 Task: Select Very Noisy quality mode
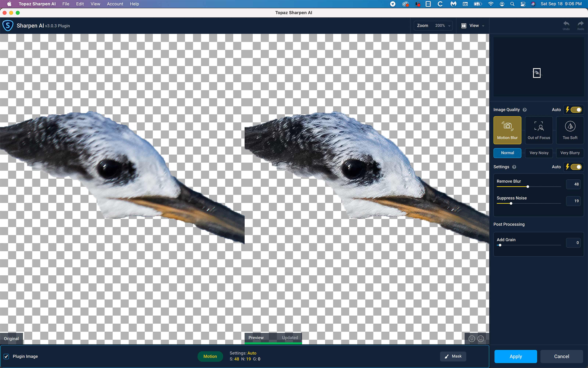click(x=539, y=153)
